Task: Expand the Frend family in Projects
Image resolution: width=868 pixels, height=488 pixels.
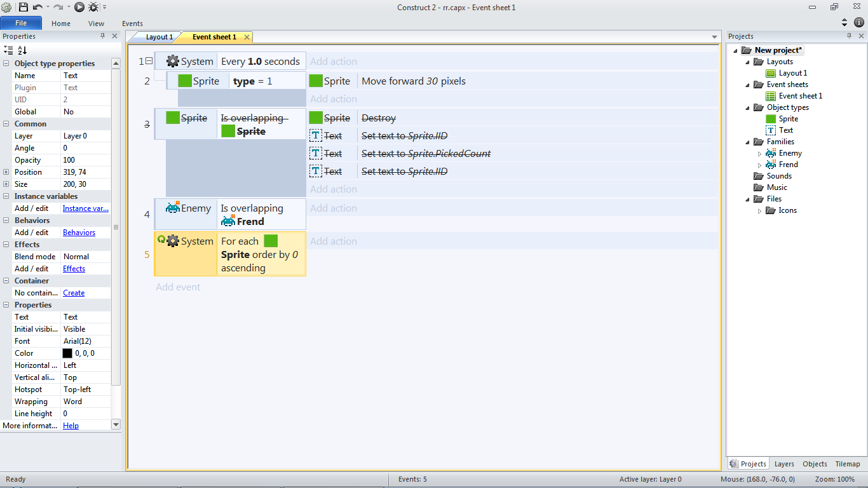Action: tap(759, 165)
